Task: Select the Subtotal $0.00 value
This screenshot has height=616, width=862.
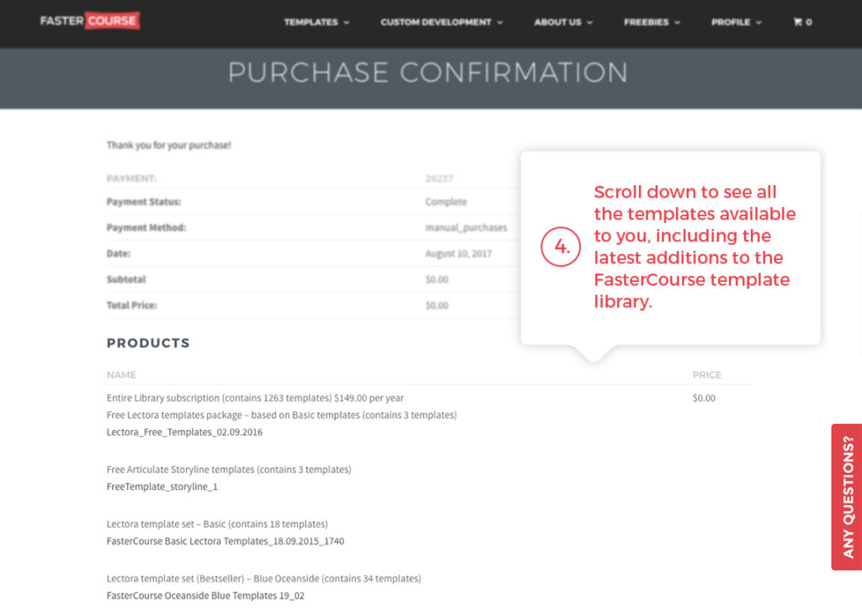Action: [x=437, y=279]
